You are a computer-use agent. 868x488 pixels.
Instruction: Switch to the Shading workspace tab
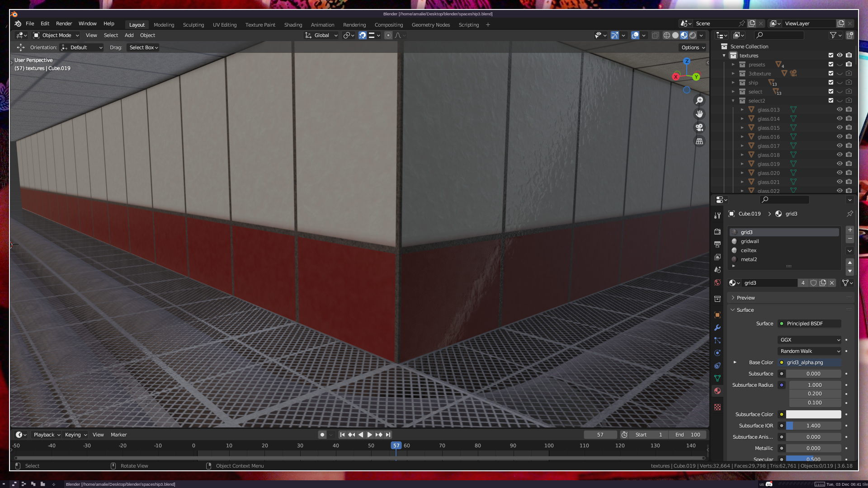293,25
